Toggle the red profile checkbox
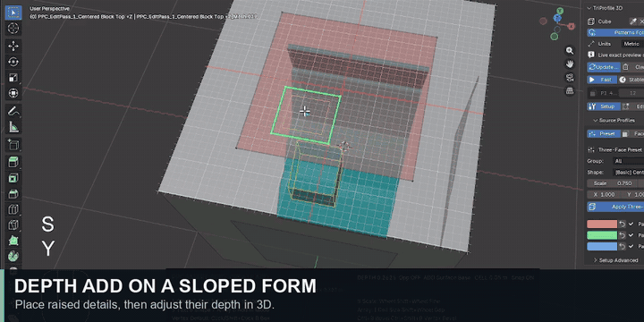This screenshot has width=644, height=322. point(631,225)
